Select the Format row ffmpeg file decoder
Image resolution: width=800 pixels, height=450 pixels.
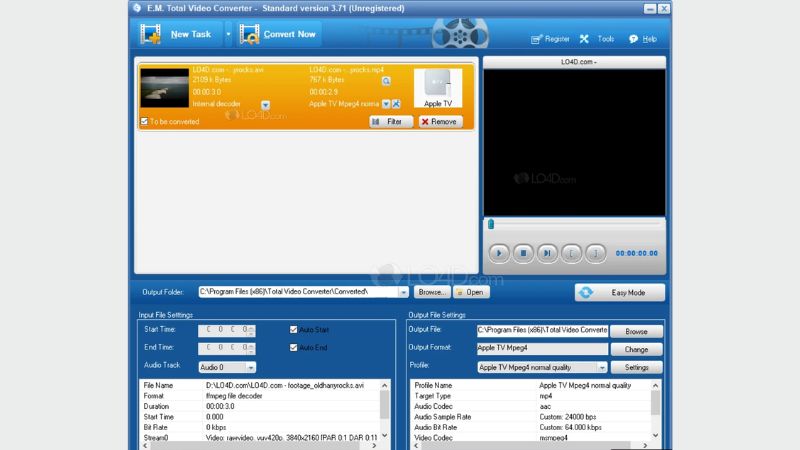coord(259,396)
